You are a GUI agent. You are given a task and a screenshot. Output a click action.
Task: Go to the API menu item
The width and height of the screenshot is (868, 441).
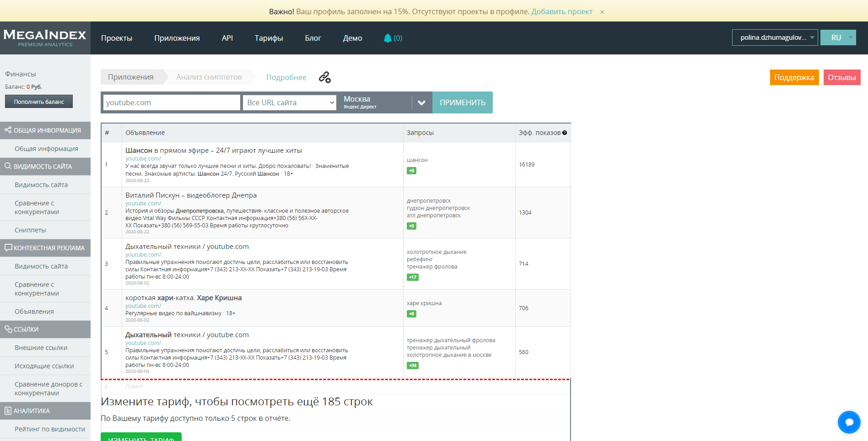click(x=227, y=38)
